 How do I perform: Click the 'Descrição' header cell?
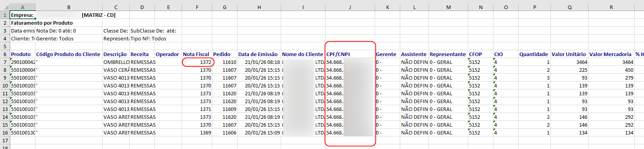116,54
